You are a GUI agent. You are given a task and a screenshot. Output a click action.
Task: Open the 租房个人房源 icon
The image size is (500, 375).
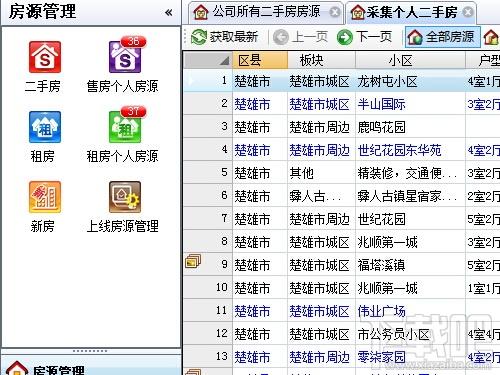tap(125, 127)
